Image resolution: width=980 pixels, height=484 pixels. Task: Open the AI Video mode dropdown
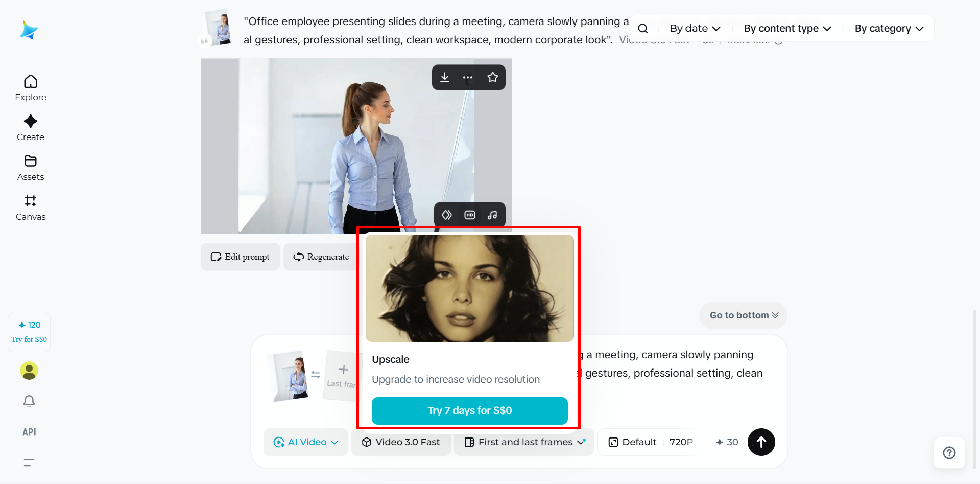point(306,442)
